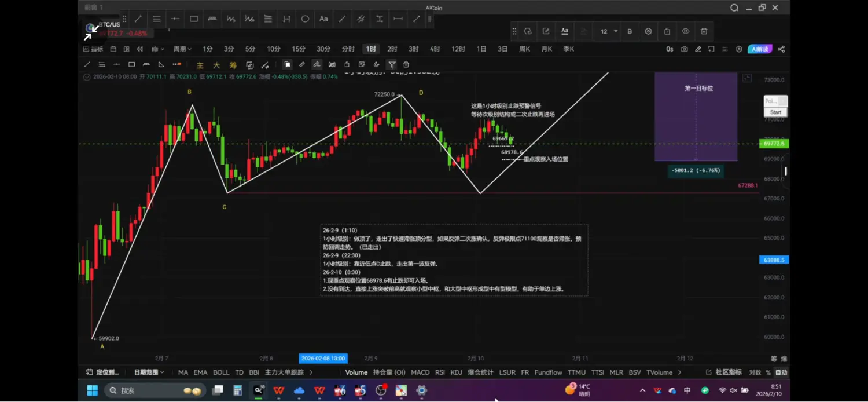Viewport: 868px width, 402px height.
Task: Toggle the highlighted magnet pencil tool
Action: [317, 65]
